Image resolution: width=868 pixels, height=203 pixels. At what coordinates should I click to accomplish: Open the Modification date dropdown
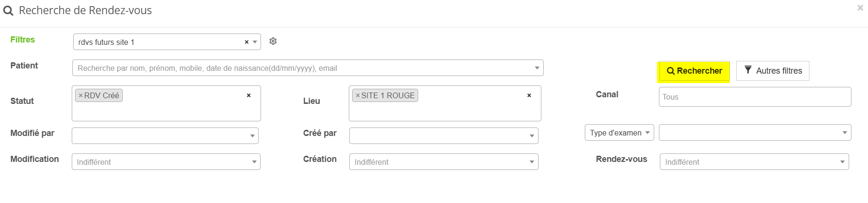(x=166, y=162)
